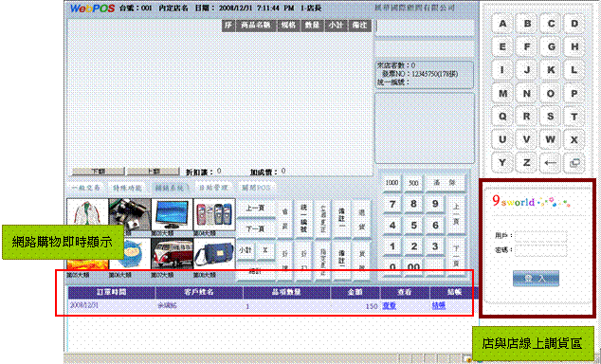Screen dimensions: 601x364
Task: Choose the camera product category image
Action: pyautogui.click(x=130, y=214)
